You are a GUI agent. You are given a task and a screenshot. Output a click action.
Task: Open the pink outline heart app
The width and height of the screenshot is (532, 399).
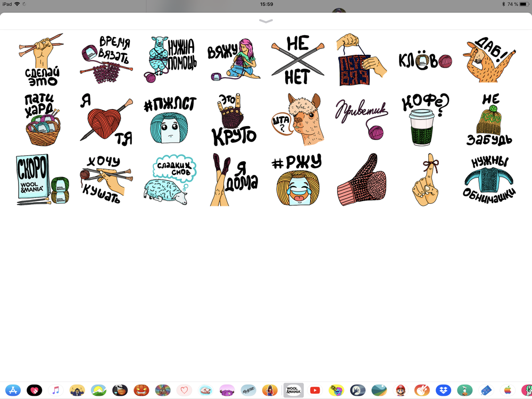click(184, 390)
